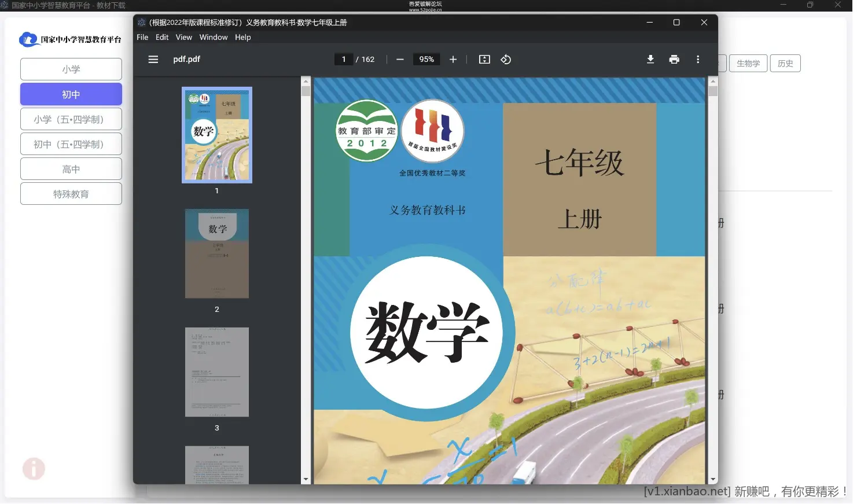Zoom out of the PDF page

pos(399,59)
